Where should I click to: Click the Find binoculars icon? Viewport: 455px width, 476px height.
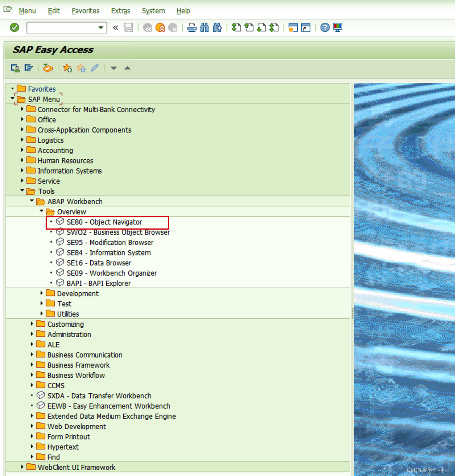click(x=205, y=28)
